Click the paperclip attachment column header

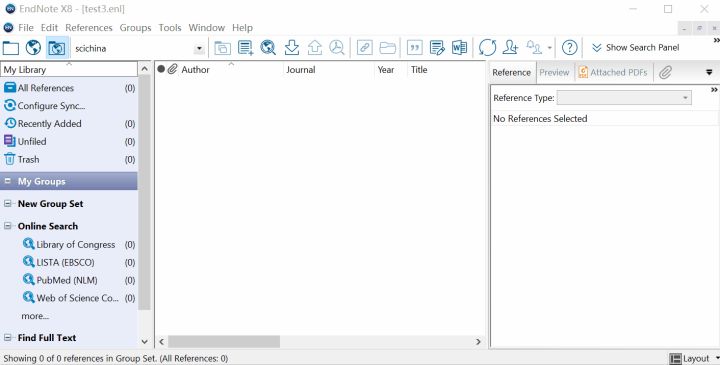(172, 69)
